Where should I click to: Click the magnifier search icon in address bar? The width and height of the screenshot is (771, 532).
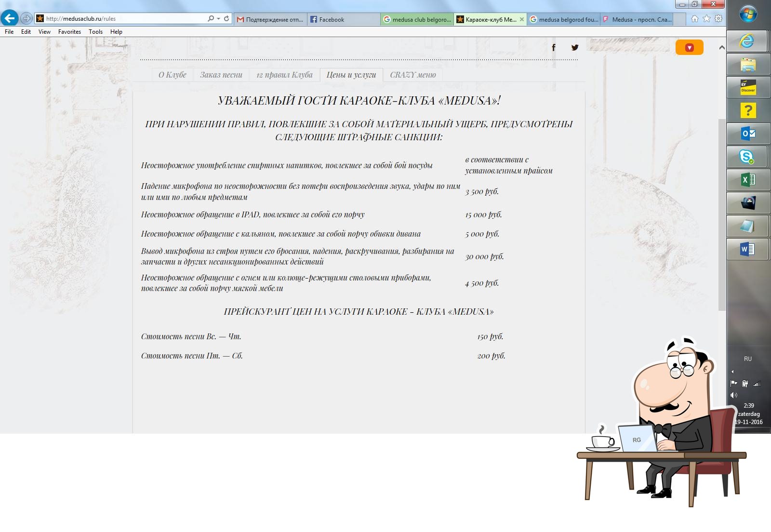click(211, 19)
